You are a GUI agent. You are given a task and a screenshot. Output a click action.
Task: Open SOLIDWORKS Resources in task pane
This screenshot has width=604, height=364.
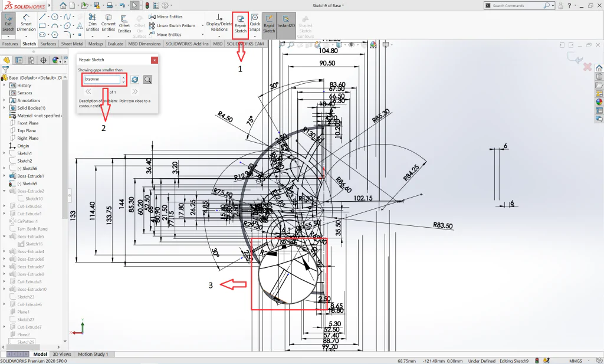(599, 68)
